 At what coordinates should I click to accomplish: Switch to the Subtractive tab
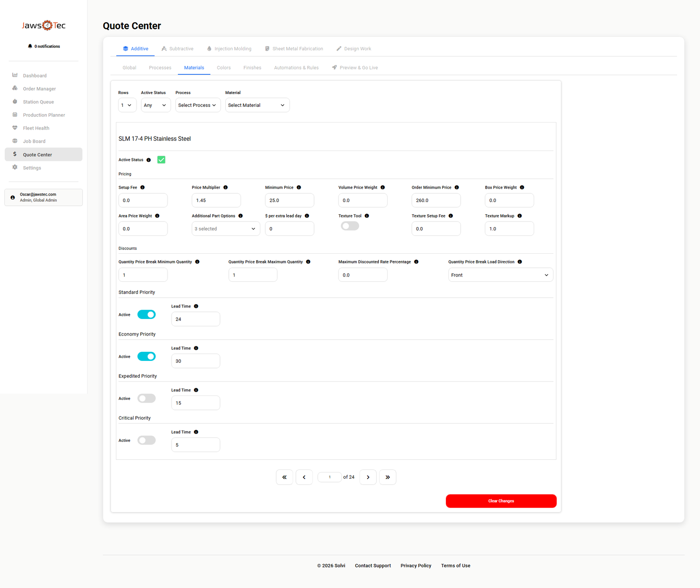pyautogui.click(x=177, y=49)
